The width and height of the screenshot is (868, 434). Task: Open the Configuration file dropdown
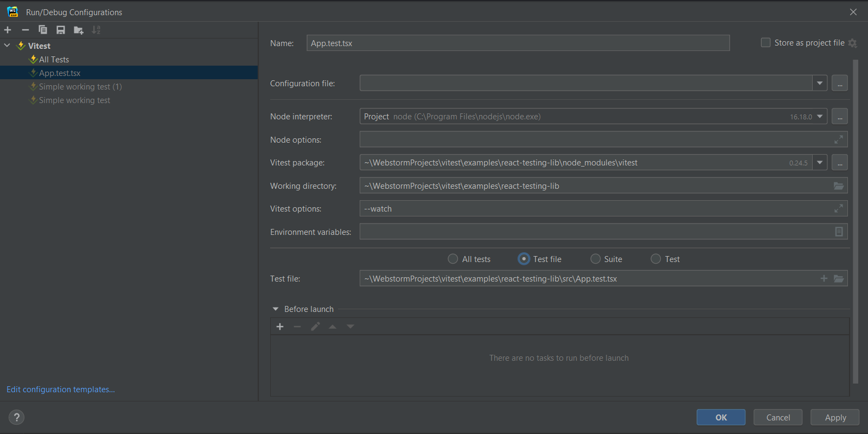pyautogui.click(x=820, y=83)
